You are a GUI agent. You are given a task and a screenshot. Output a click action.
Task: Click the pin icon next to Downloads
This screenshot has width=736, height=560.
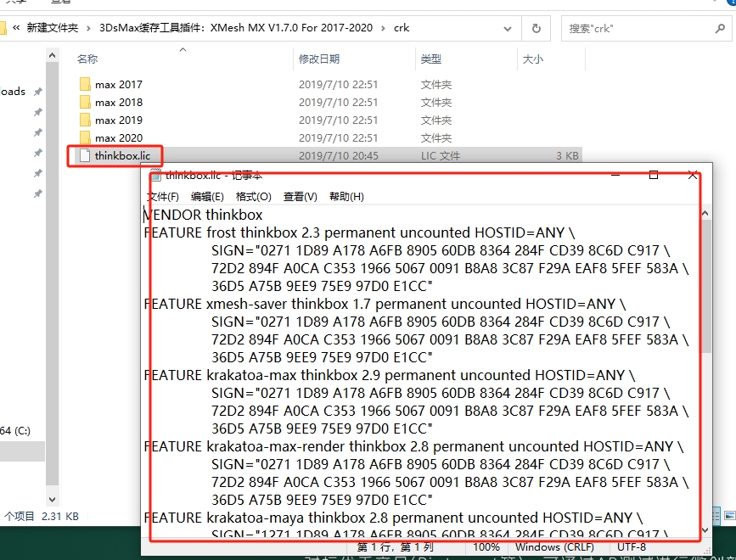[x=38, y=92]
